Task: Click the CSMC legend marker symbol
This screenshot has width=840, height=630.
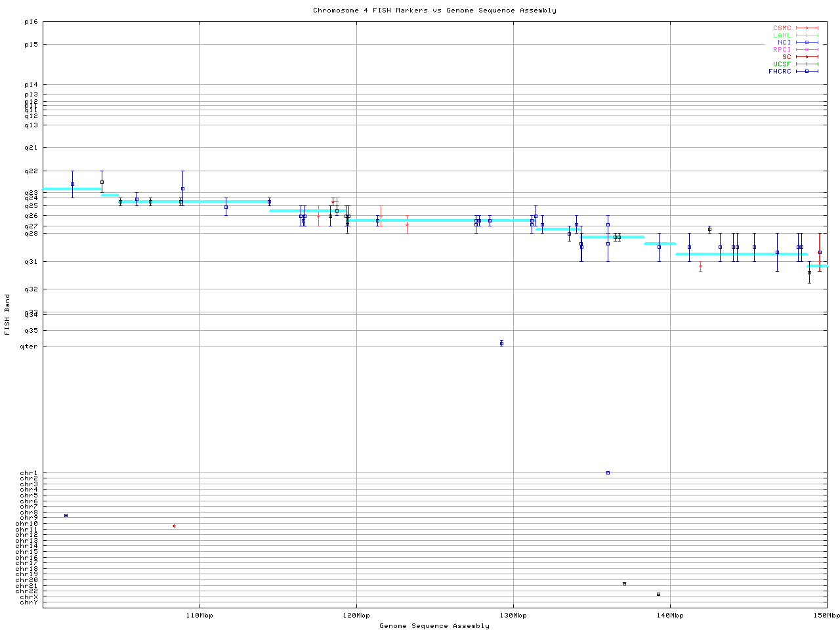Action: (x=807, y=28)
